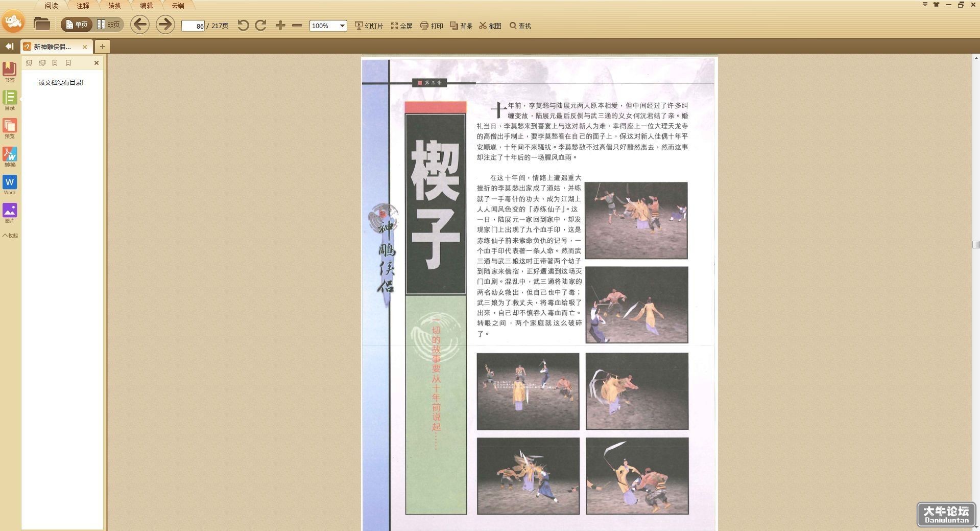Open the 云端 menu tab
The height and width of the screenshot is (531, 980).
(178, 6)
